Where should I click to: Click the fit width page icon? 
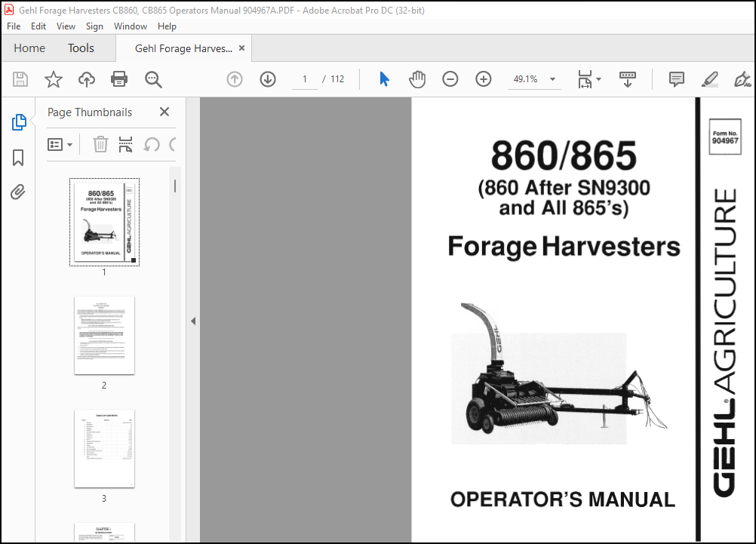[x=585, y=79]
